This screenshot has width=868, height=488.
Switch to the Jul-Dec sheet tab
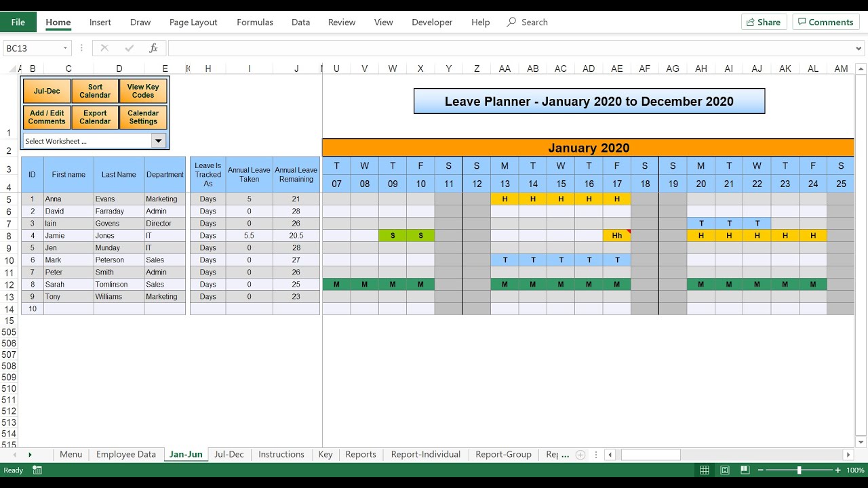click(x=229, y=455)
